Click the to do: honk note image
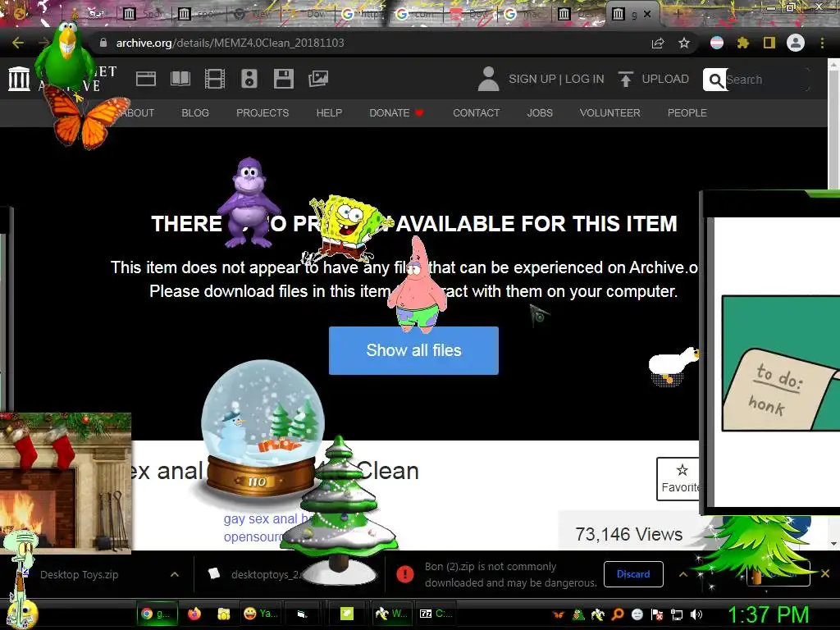 click(781, 363)
